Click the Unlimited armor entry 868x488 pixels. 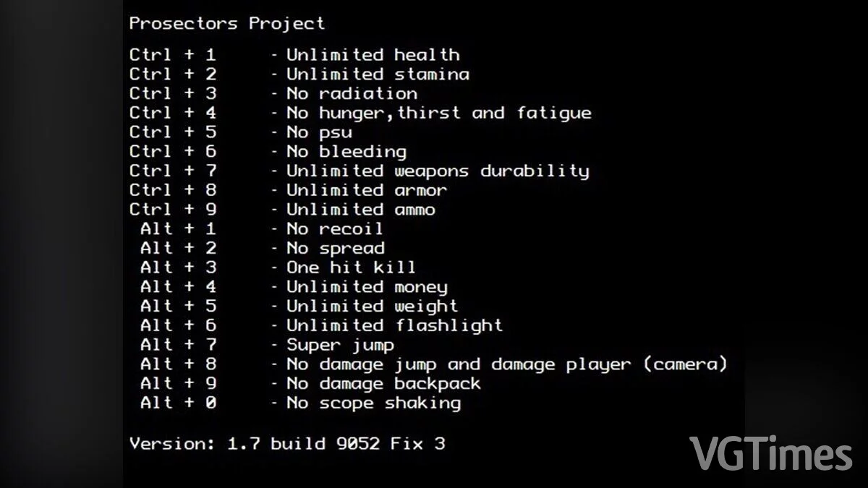(x=288, y=191)
